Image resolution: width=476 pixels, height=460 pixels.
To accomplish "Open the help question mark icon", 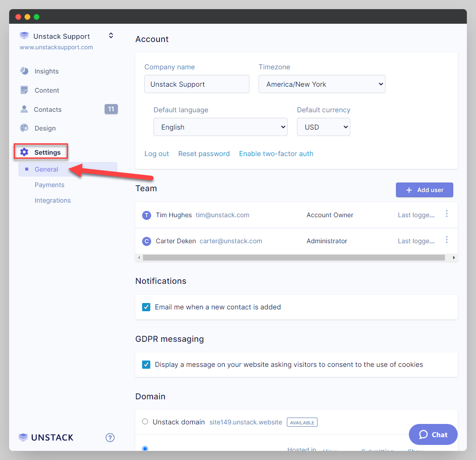I will click(x=110, y=438).
